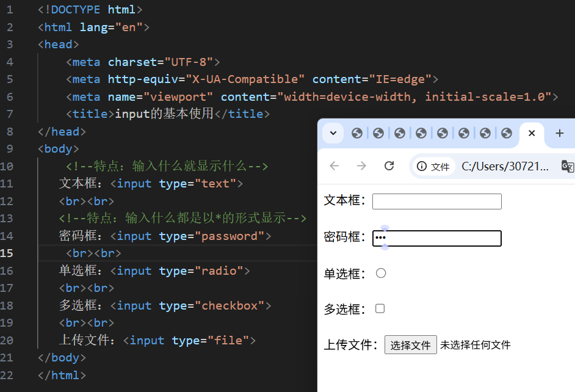Image resolution: width=575 pixels, height=392 pixels.
Task: Click line number 15 in the gutter
Action: click(x=7, y=253)
